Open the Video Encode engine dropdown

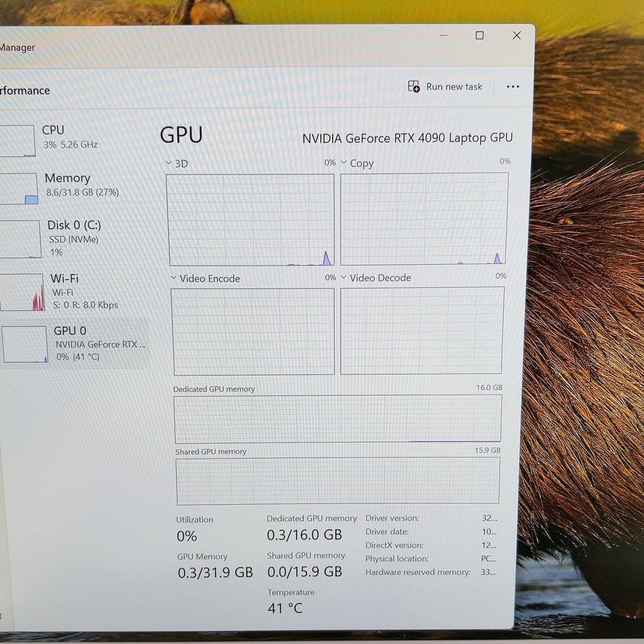click(x=173, y=278)
